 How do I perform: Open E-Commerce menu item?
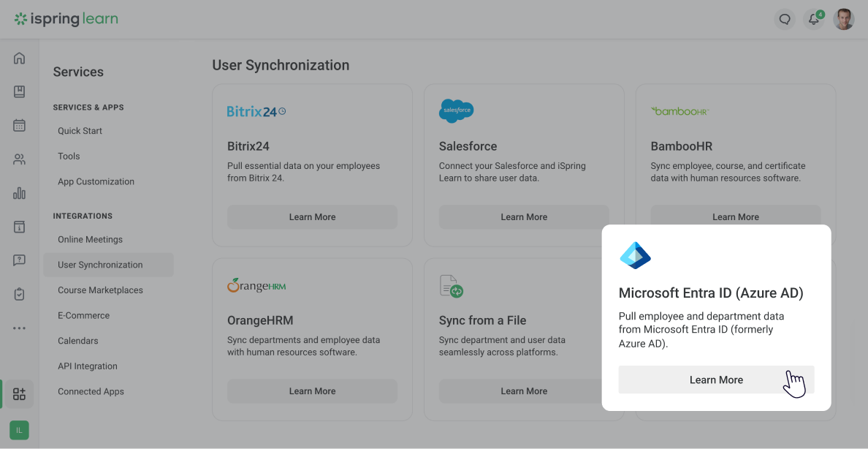pyautogui.click(x=83, y=315)
